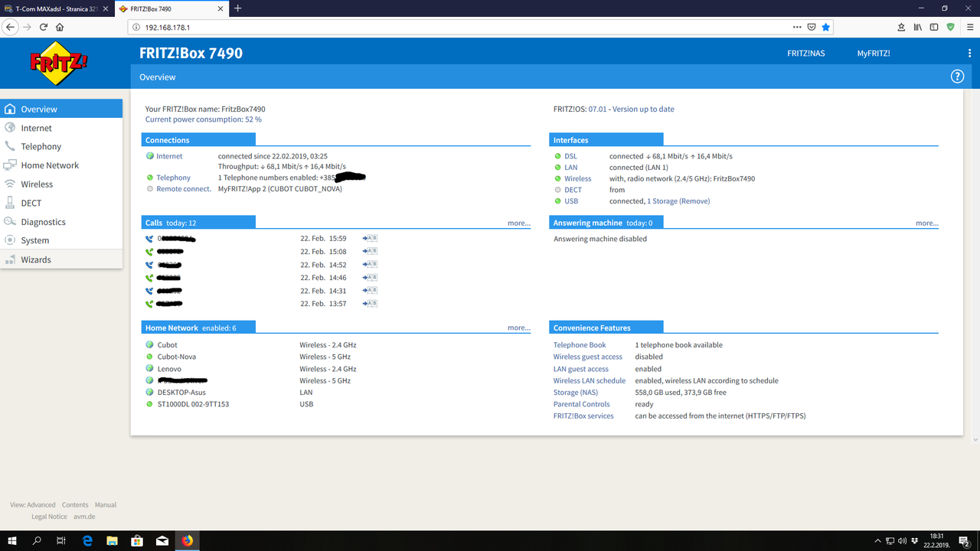Open FRITZ!NAS from the header

pos(806,54)
